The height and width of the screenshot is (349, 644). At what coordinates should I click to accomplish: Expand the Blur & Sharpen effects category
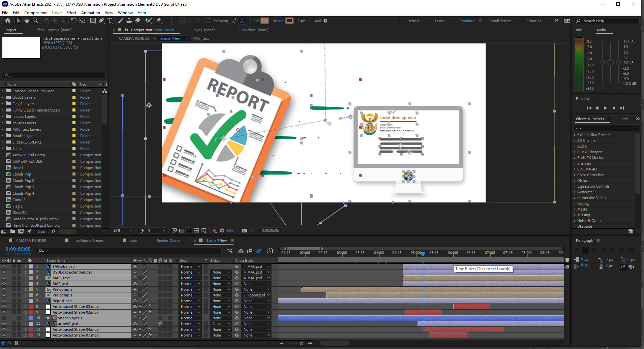click(575, 152)
